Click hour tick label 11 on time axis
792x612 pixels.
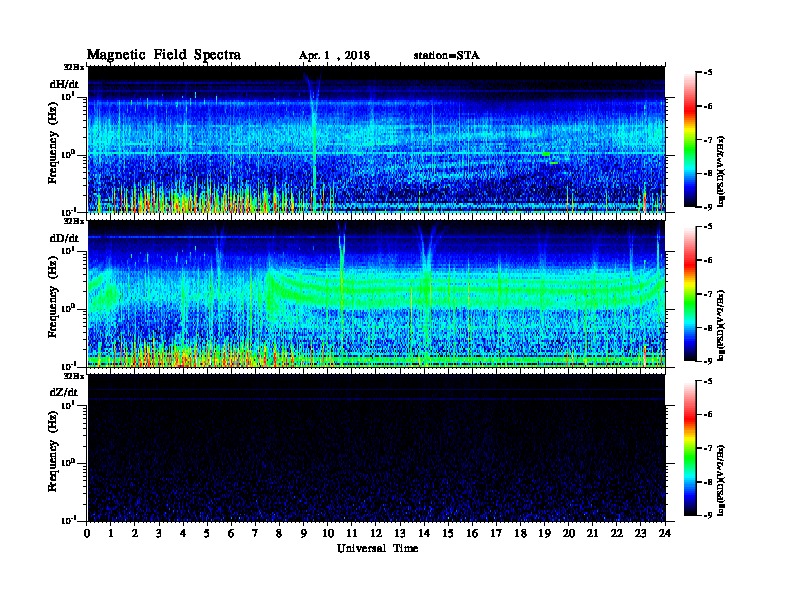pos(352,533)
